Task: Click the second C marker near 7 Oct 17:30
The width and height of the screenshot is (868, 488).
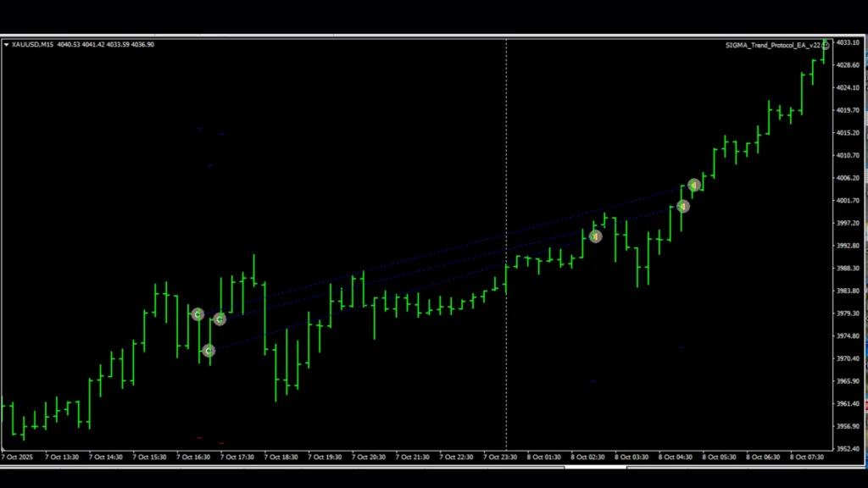Action: [220, 319]
